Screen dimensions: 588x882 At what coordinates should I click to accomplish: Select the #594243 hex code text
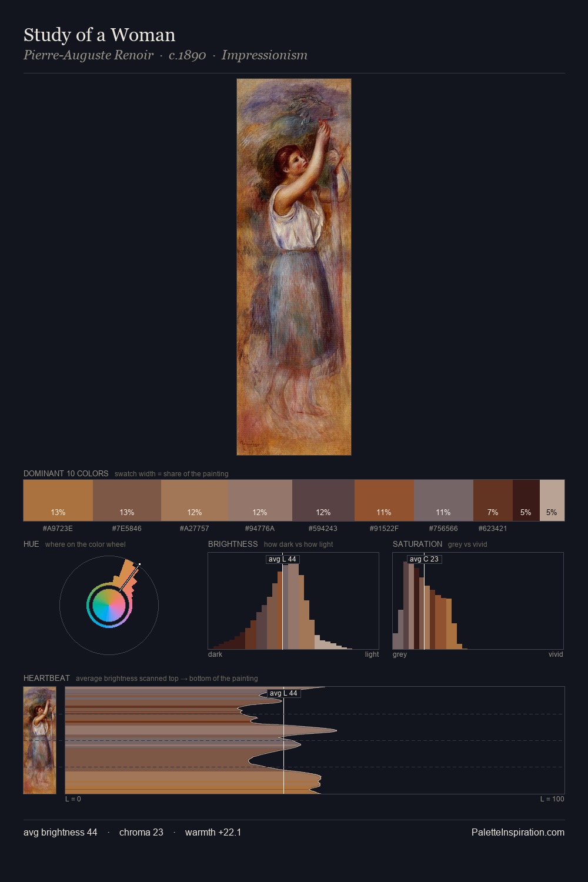point(323,529)
